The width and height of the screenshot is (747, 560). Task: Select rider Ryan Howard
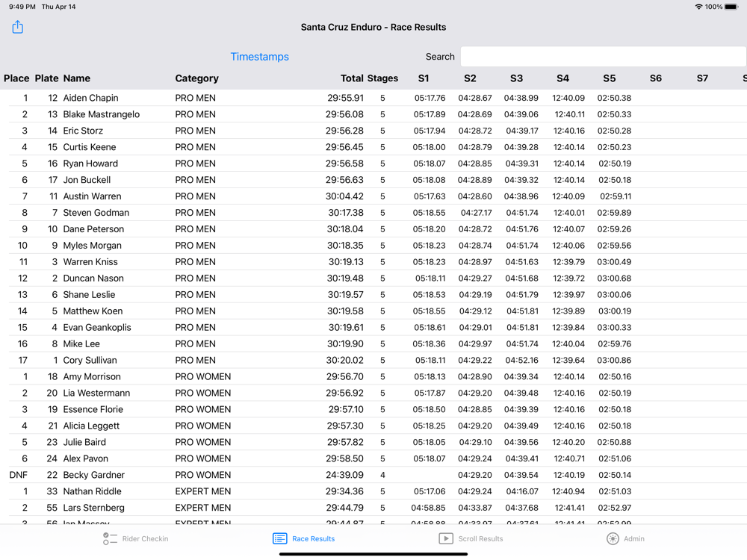click(90, 164)
